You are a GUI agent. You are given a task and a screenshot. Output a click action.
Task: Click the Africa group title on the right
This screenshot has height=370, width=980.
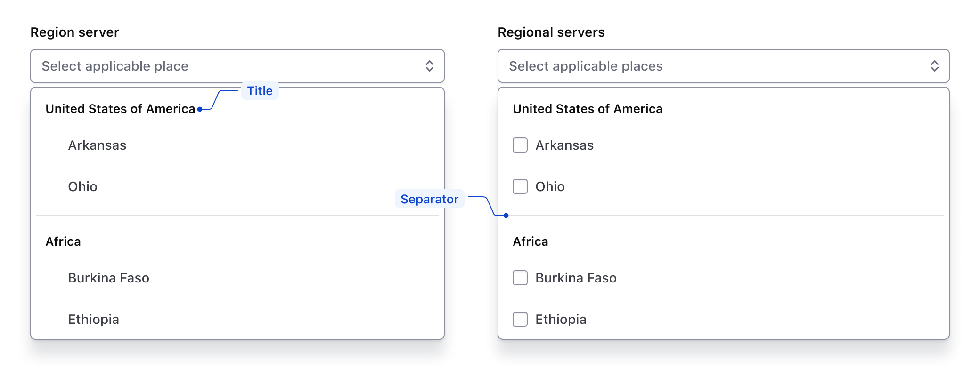(x=530, y=241)
